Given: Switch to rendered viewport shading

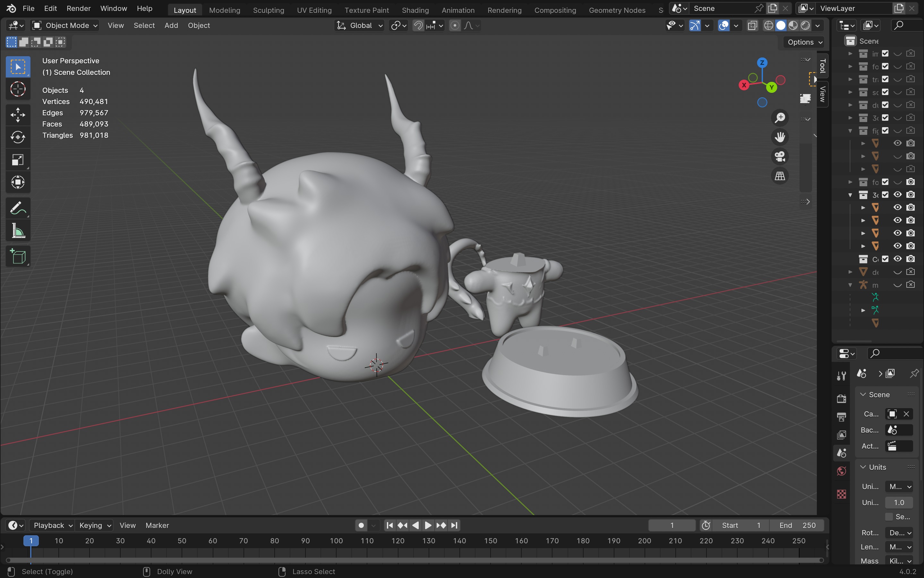Looking at the screenshot, I should [x=805, y=26].
